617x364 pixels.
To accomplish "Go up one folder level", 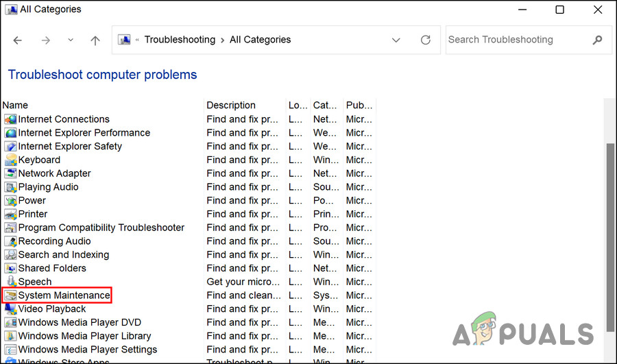I will (x=95, y=40).
